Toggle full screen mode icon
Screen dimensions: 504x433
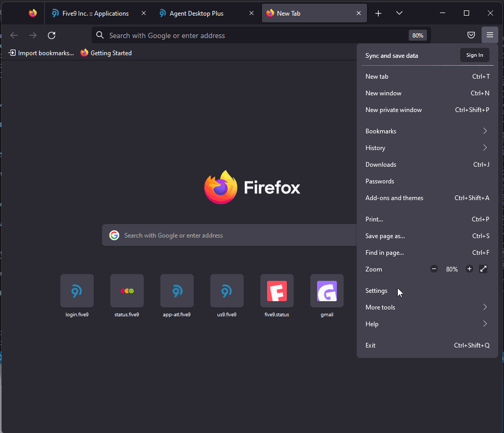[x=483, y=269]
